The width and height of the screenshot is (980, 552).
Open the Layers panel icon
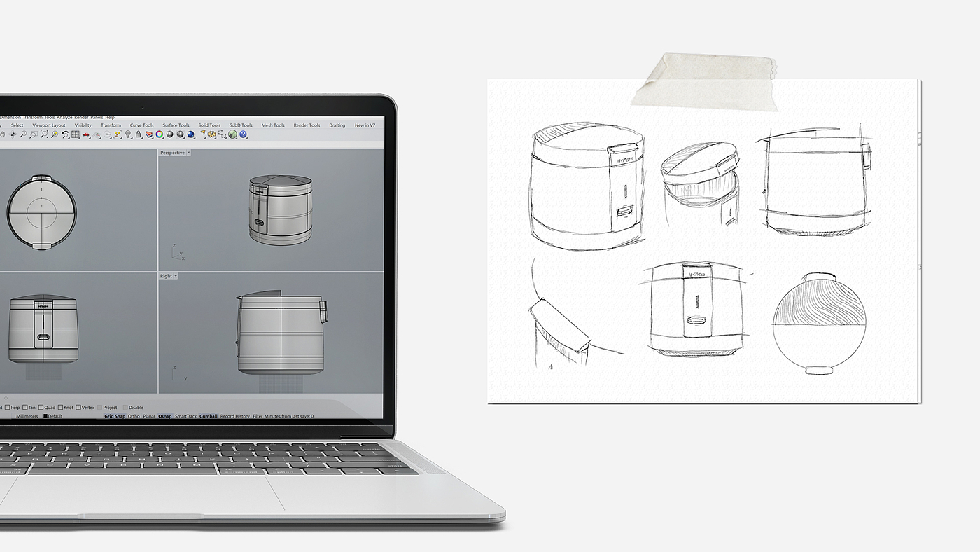point(148,134)
